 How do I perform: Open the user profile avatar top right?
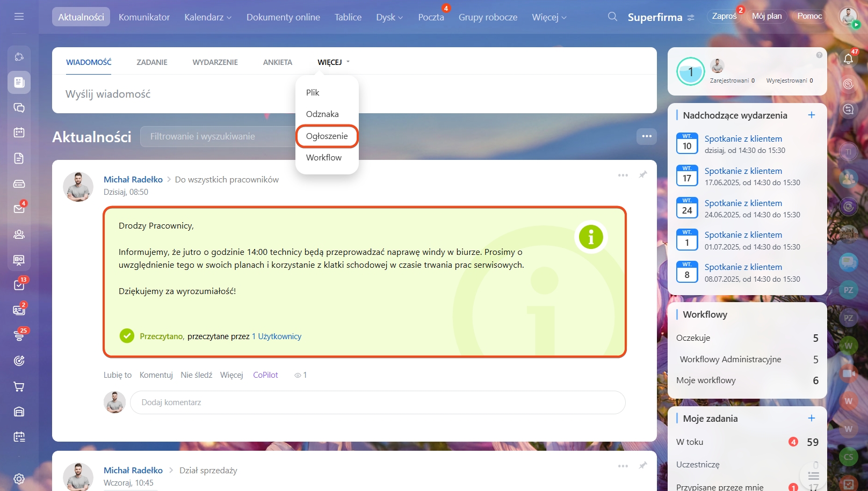848,17
